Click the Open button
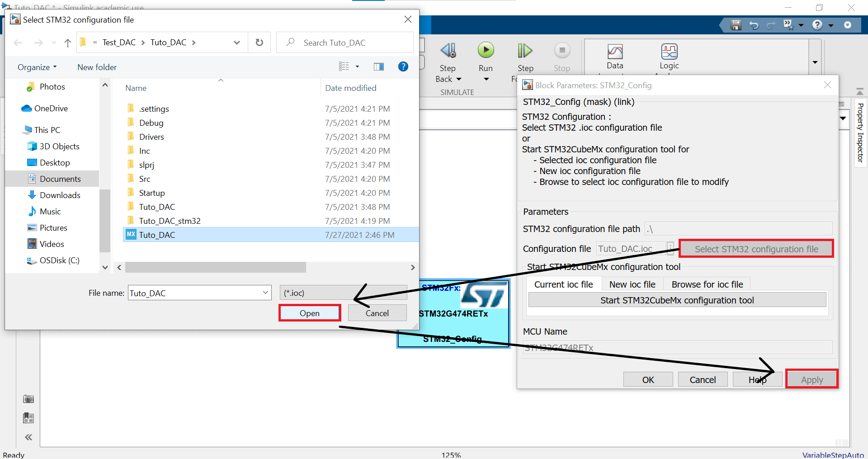 click(x=310, y=313)
